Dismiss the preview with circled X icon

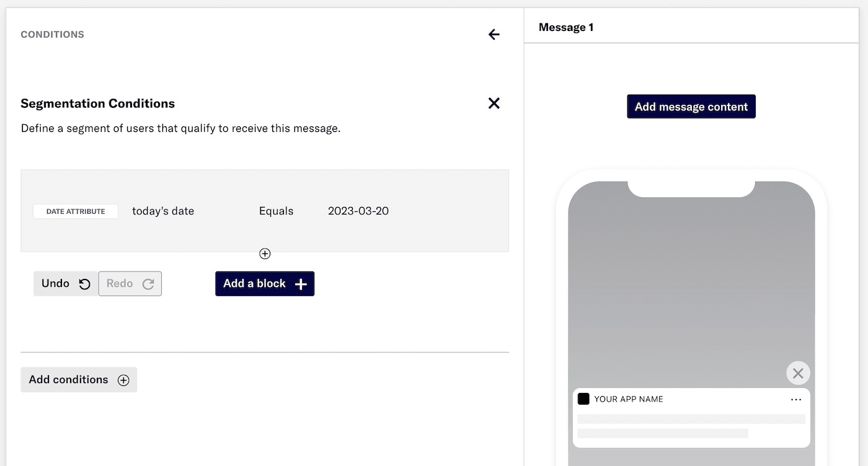797,373
